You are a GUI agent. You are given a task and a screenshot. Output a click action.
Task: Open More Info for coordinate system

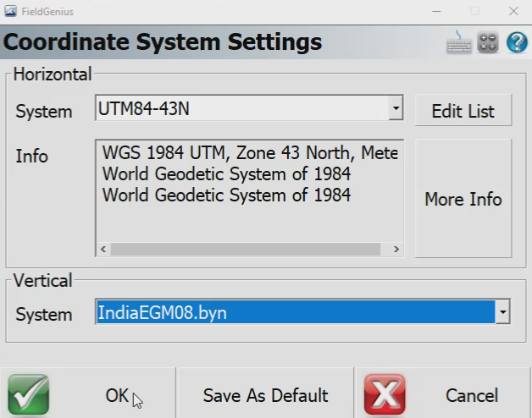[x=463, y=199]
